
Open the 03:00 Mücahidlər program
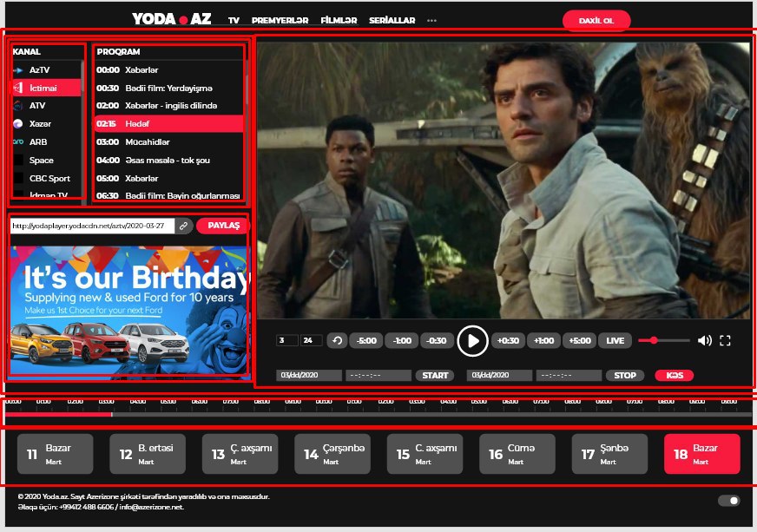pyautogui.click(x=168, y=142)
